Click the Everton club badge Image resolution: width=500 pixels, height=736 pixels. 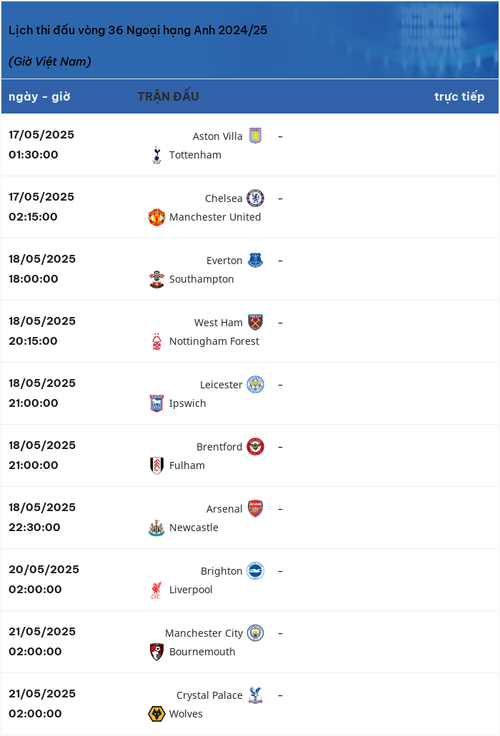[255, 260]
